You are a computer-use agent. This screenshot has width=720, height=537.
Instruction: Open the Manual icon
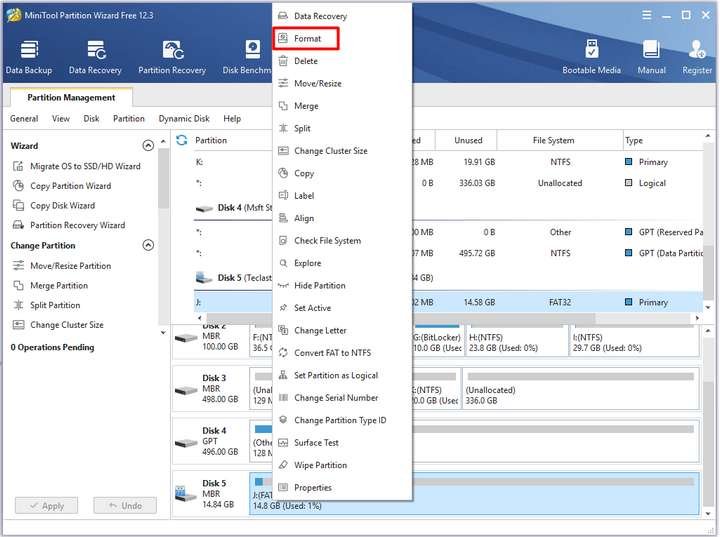point(651,57)
